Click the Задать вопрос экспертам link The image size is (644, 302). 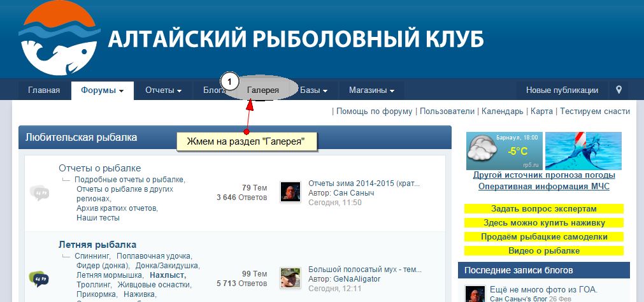tap(544, 209)
